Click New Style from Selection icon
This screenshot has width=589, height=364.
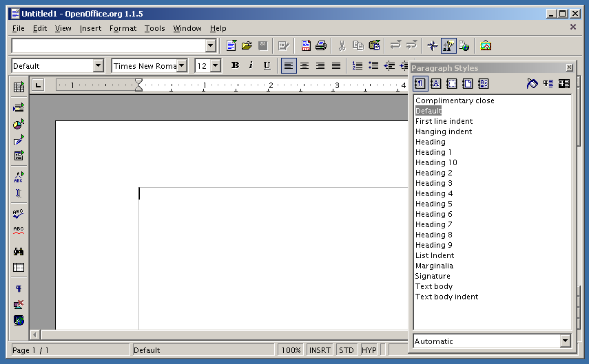[548, 83]
